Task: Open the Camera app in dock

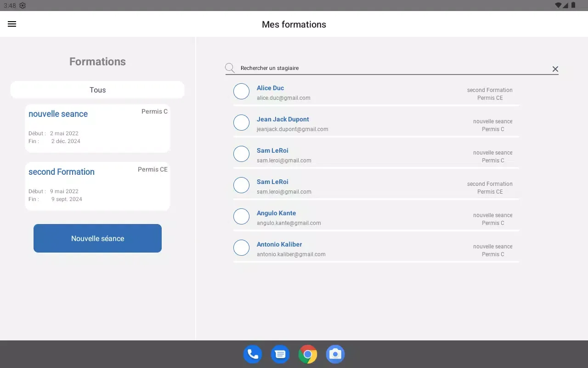Action: click(x=335, y=354)
